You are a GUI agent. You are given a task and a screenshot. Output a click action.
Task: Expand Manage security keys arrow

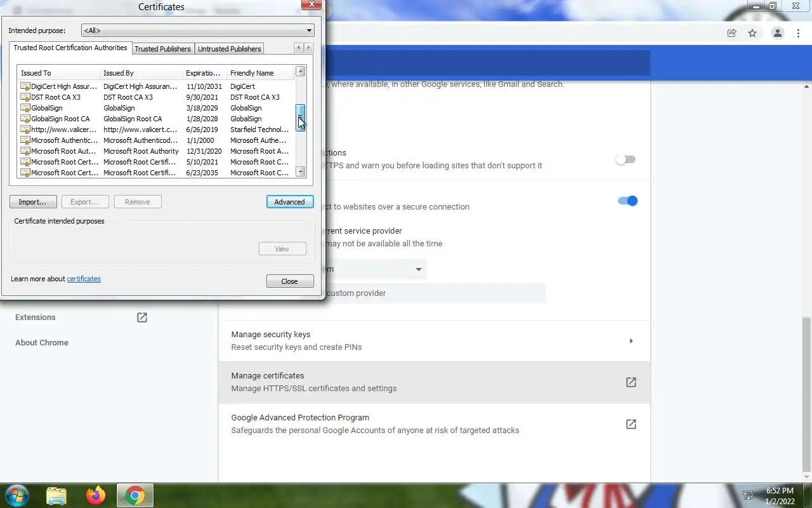pyautogui.click(x=631, y=341)
